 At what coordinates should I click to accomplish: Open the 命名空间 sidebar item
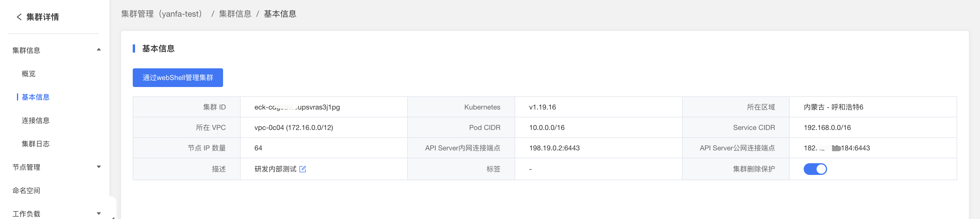[x=26, y=190]
